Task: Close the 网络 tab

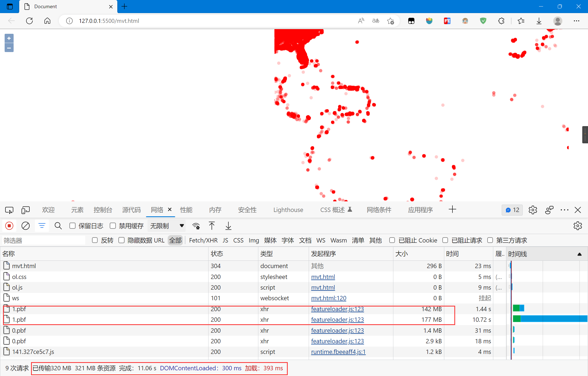Action: click(x=170, y=210)
